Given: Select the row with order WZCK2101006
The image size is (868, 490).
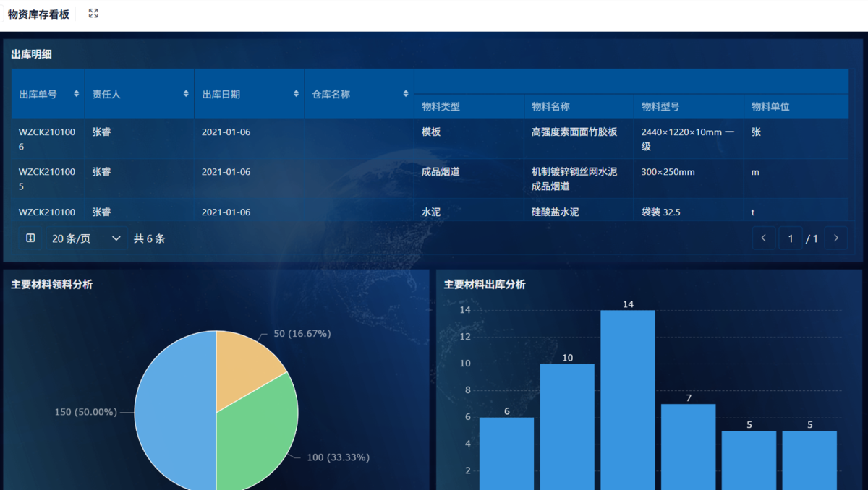Looking at the screenshot, I should pos(429,139).
